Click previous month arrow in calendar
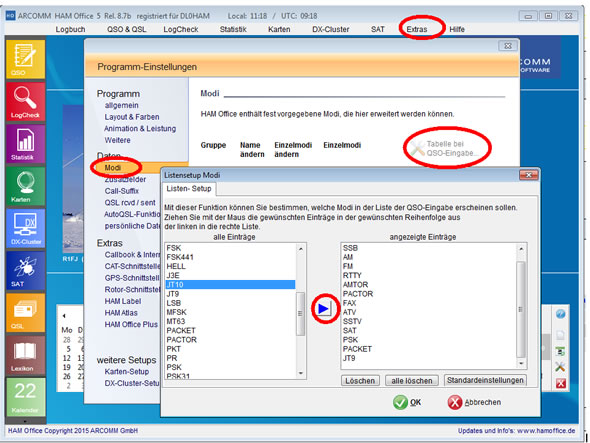590x443 pixels. [x=64, y=316]
